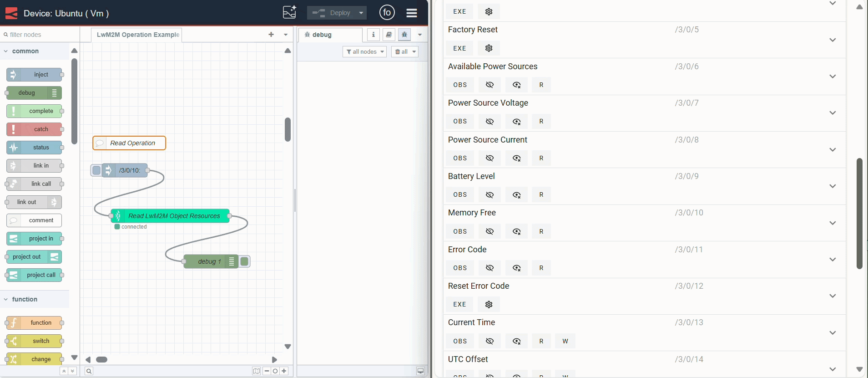Select the project in node in palette
The image size is (868, 378).
[x=35, y=239]
